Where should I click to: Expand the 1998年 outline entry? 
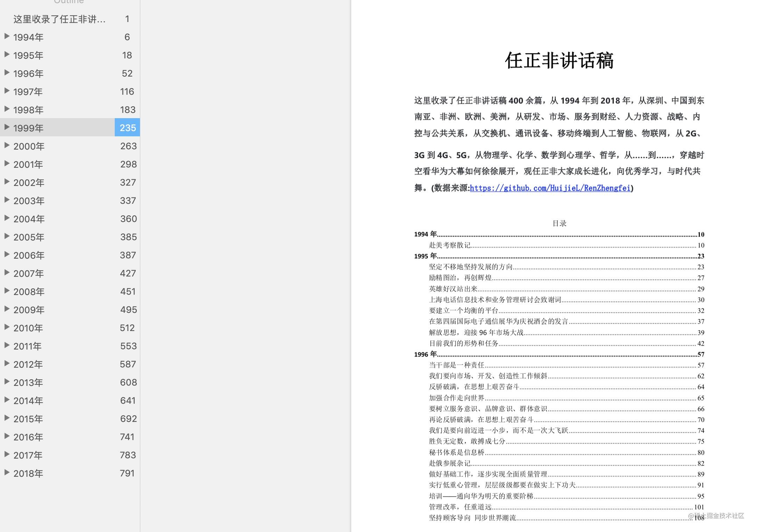tap(7, 109)
